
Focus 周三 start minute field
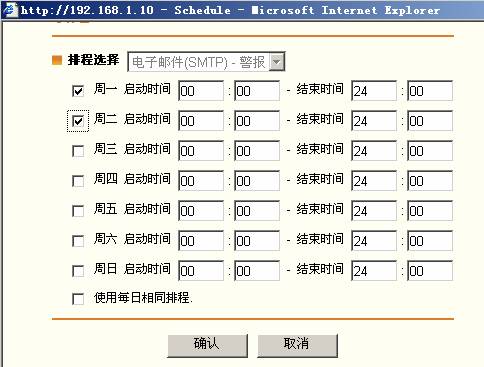(x=257, y=150)
